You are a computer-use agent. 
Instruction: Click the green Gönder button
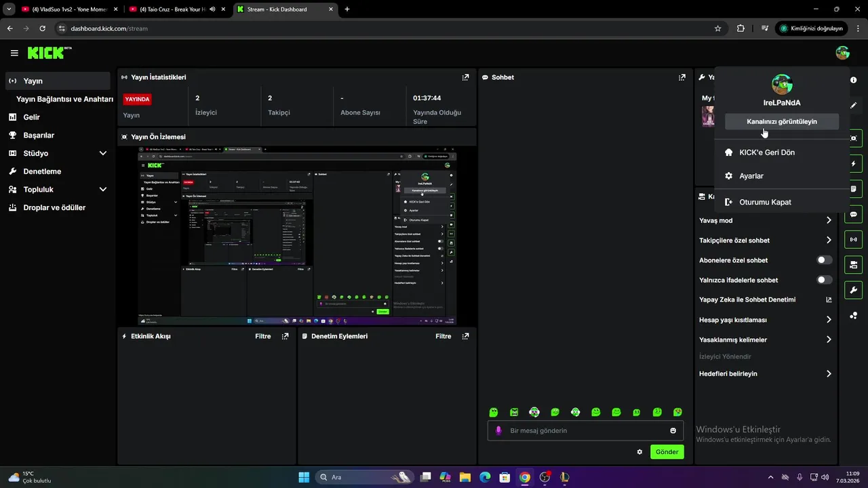click(667, 452)
